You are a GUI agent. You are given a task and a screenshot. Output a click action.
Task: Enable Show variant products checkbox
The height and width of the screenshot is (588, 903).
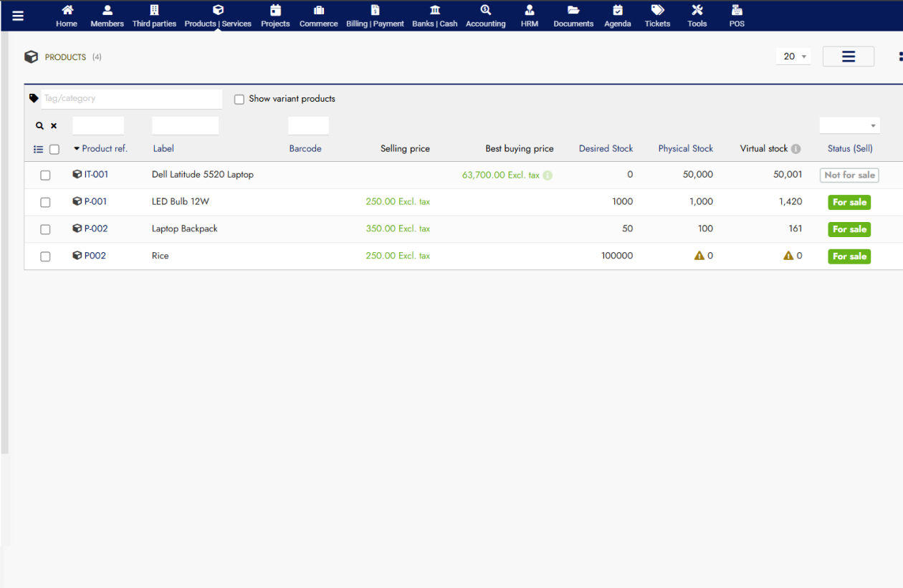pyautogui.click(x=239, y=100)
